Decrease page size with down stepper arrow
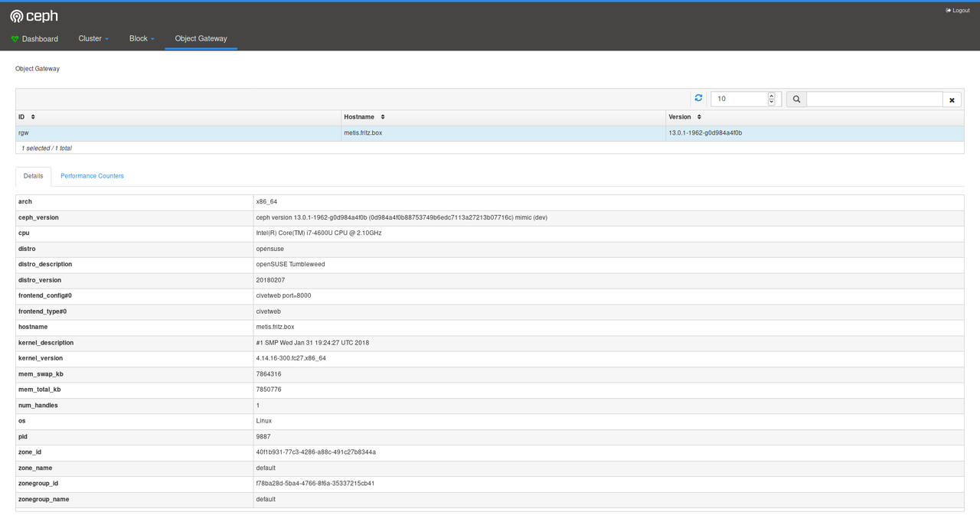Image resolution: width=980 pixels, height=525 pixels. pos(771,102)
